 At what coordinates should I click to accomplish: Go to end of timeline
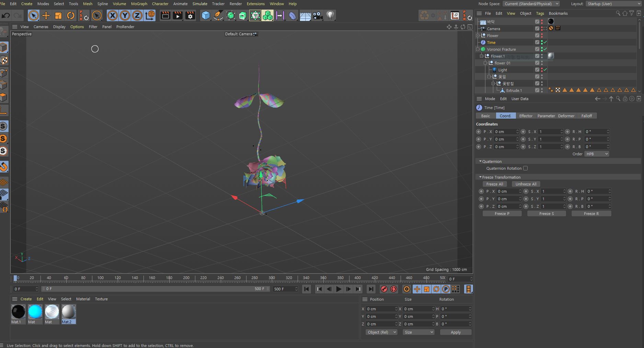point(371,289)
